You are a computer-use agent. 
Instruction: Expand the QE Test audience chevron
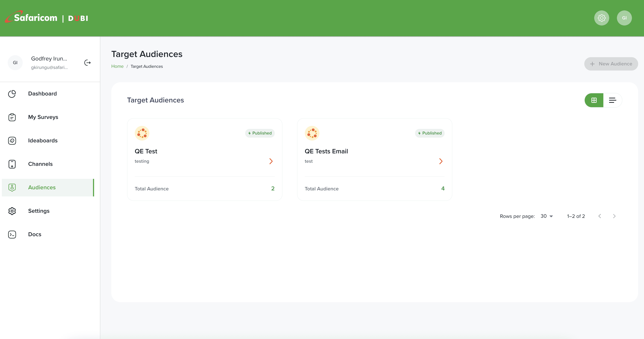click(271, 161)
